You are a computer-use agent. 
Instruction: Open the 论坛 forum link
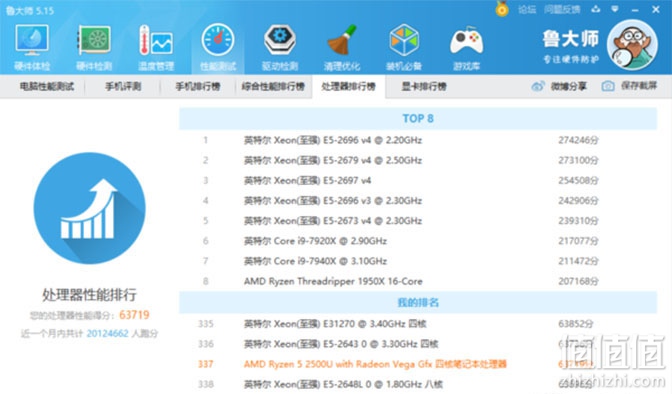pyautogui.click(x=527, y=9)
